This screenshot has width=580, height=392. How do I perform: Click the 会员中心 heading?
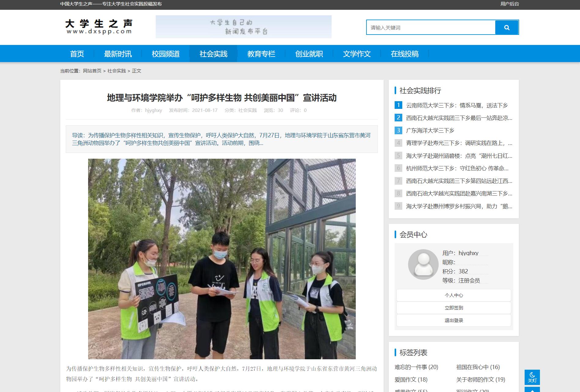[413, 235]
